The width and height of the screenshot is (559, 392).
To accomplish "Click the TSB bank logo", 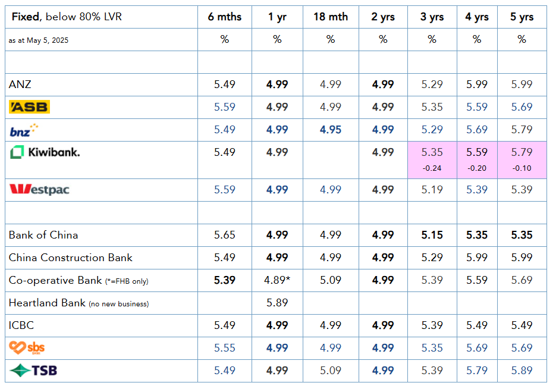I will pyautogui.click(x=33, y=371).
